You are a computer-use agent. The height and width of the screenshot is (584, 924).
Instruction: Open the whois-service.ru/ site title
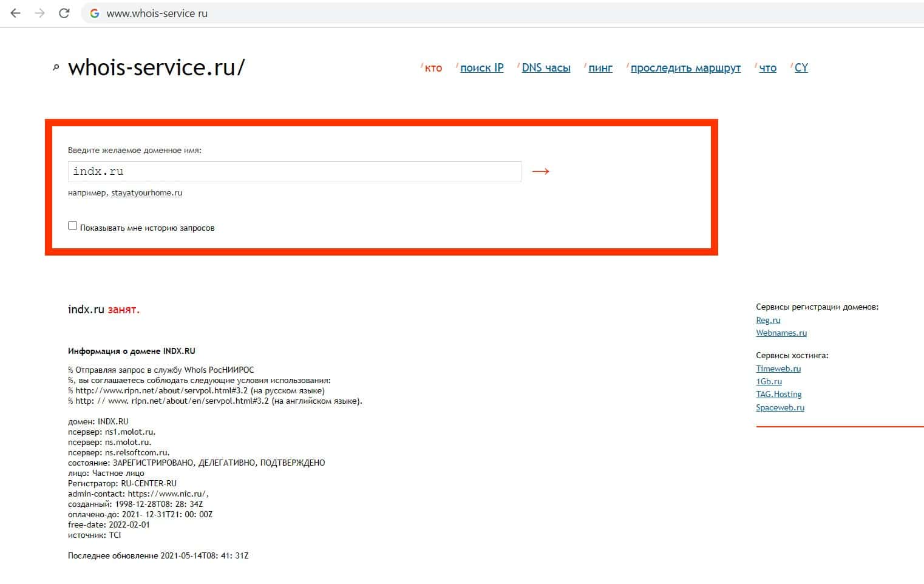click(157, 67)
